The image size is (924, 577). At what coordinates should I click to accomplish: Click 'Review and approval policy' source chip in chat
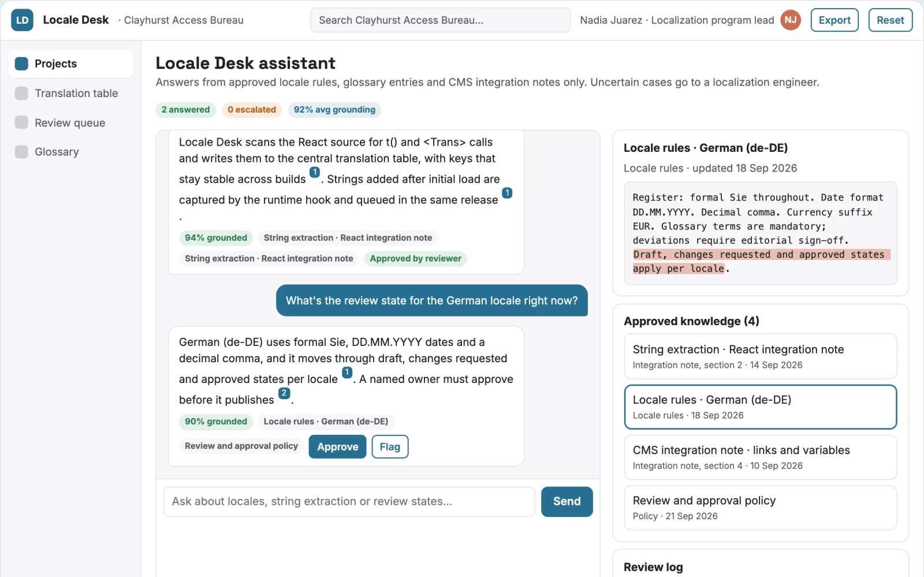pyautogui.click(x=241, y=446)
